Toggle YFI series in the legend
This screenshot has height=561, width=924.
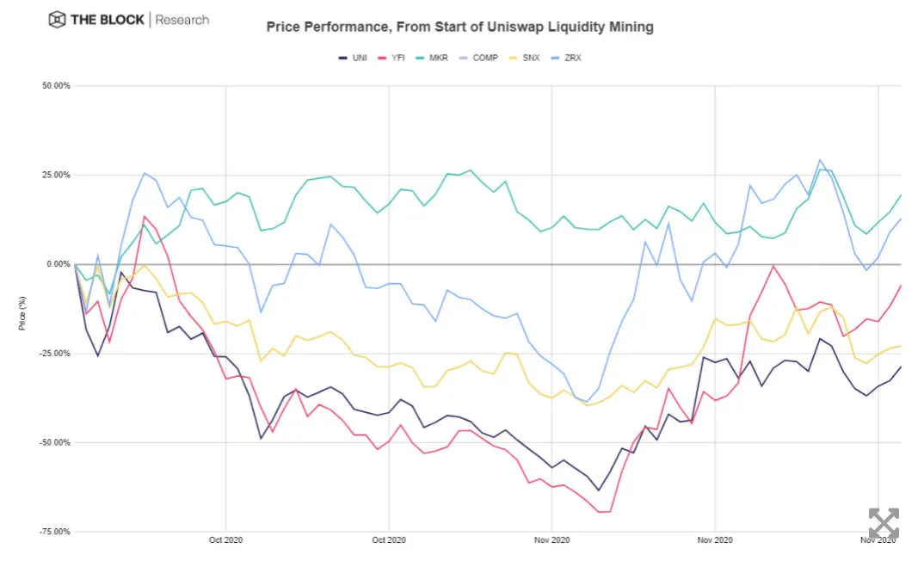(391, 58)
